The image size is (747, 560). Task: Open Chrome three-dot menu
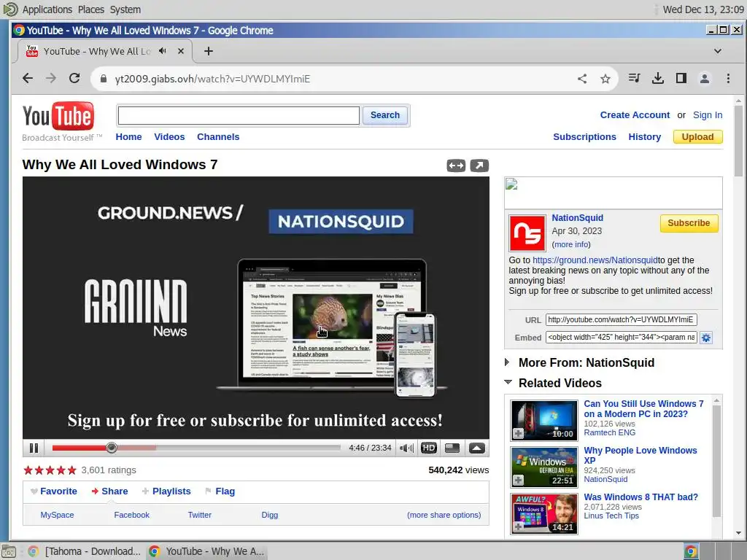point(728,78)
